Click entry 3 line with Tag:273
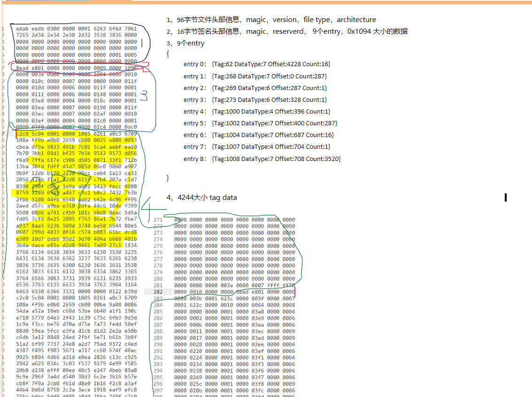532x397 pixels. [255, 100]
